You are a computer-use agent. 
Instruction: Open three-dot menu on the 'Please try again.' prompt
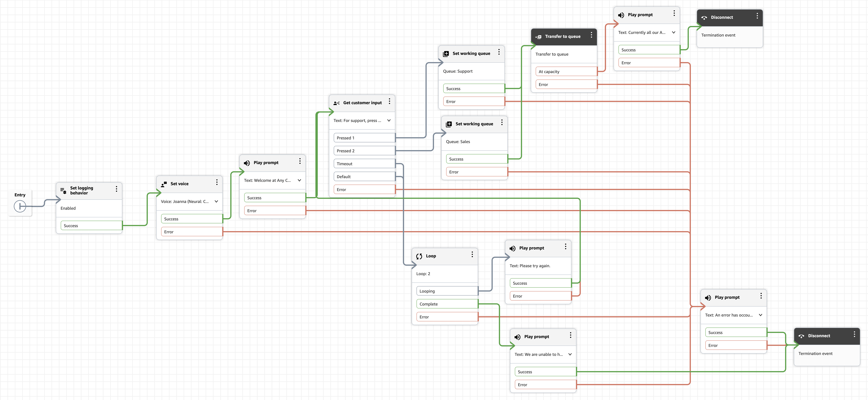click(x=566, y=247)
